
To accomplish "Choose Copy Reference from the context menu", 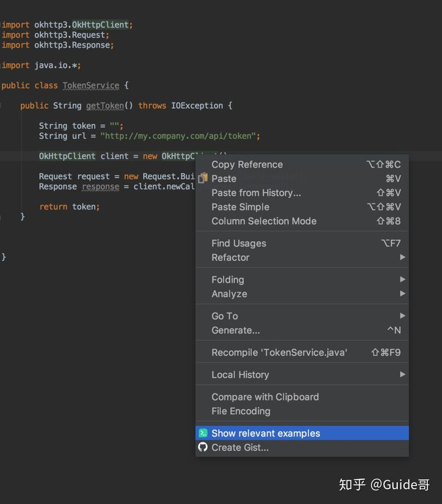I will (x=247, y=165).
